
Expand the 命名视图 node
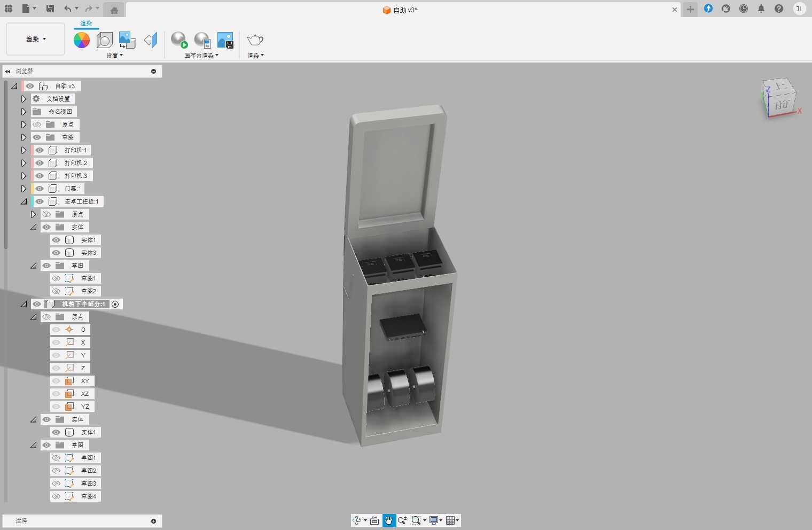click(x=24, y=112)
